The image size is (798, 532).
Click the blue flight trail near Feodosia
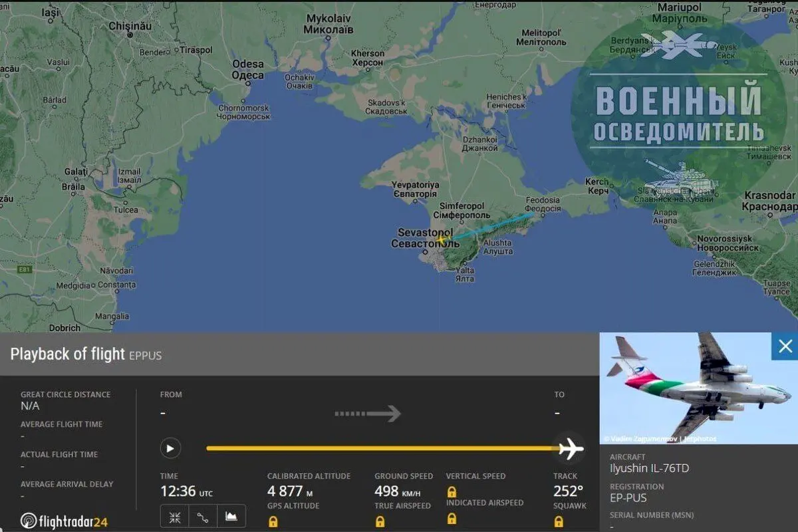[492, 225]
